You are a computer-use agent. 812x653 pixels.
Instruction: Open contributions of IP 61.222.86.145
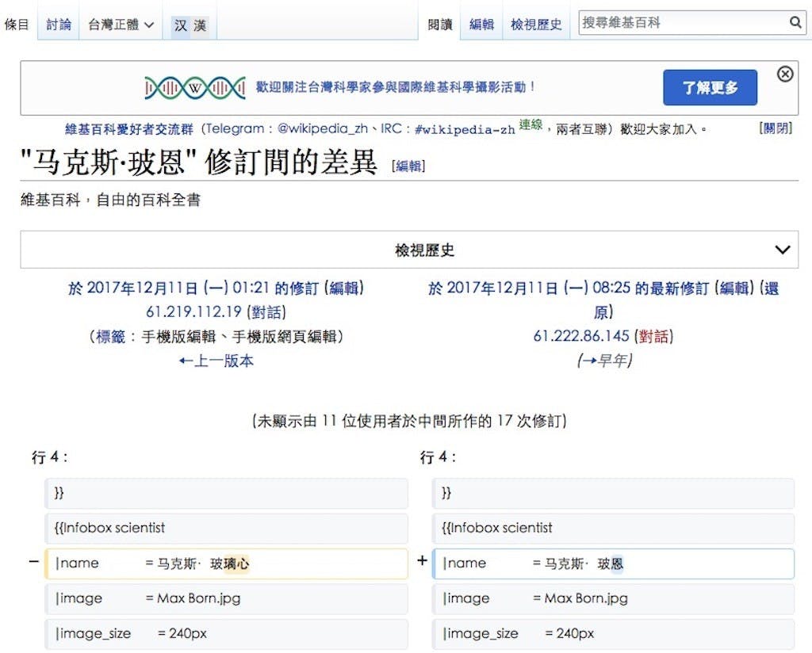coord(581,336)
